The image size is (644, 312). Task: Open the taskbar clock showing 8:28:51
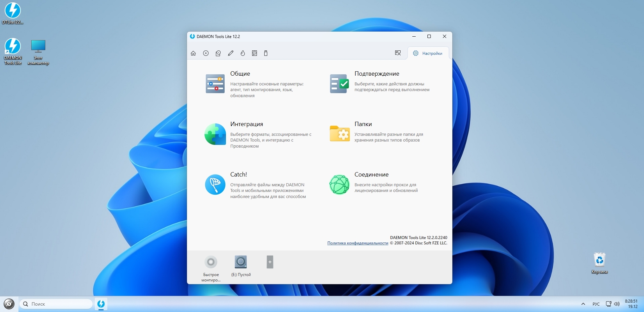click(x=631, y=304)
